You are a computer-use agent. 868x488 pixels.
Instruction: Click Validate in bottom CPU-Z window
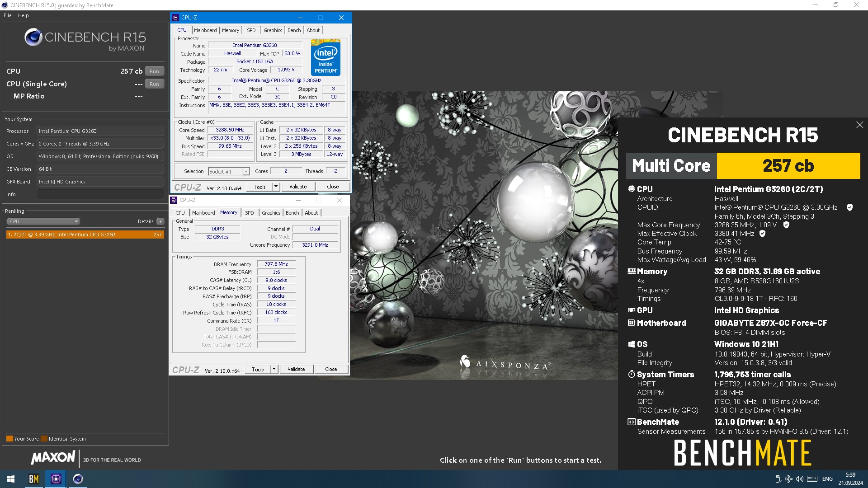pos(296,369)
